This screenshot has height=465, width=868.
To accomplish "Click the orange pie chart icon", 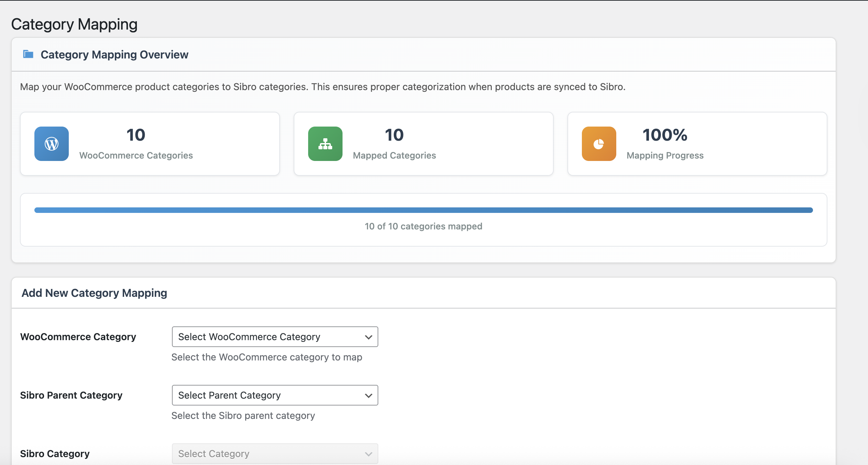I will (599, 144).
